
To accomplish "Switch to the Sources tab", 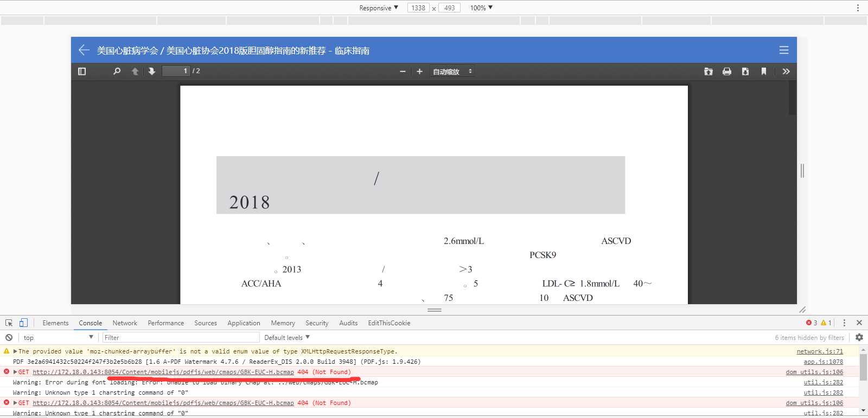I will [x=206, y=323].
